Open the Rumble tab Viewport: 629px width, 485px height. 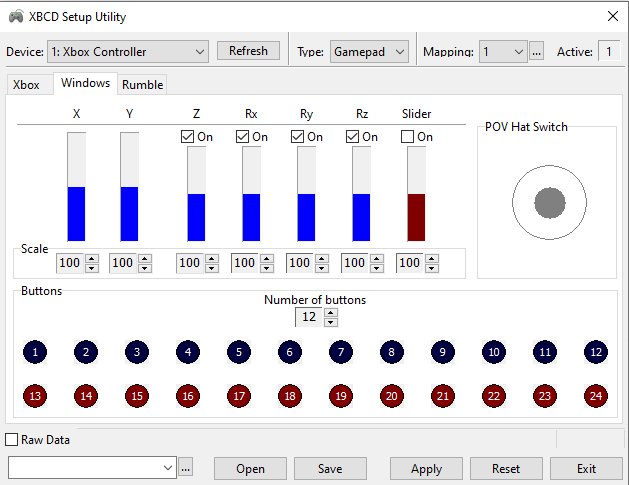point(142,85)
